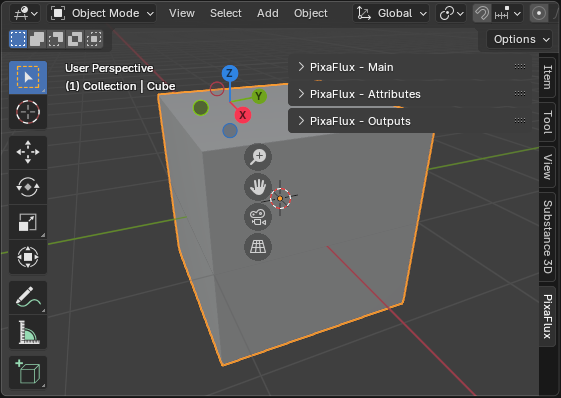Screen dimensions: 561x398
Task: Click the Y axis gizmo
Action: tap(259, 96)
